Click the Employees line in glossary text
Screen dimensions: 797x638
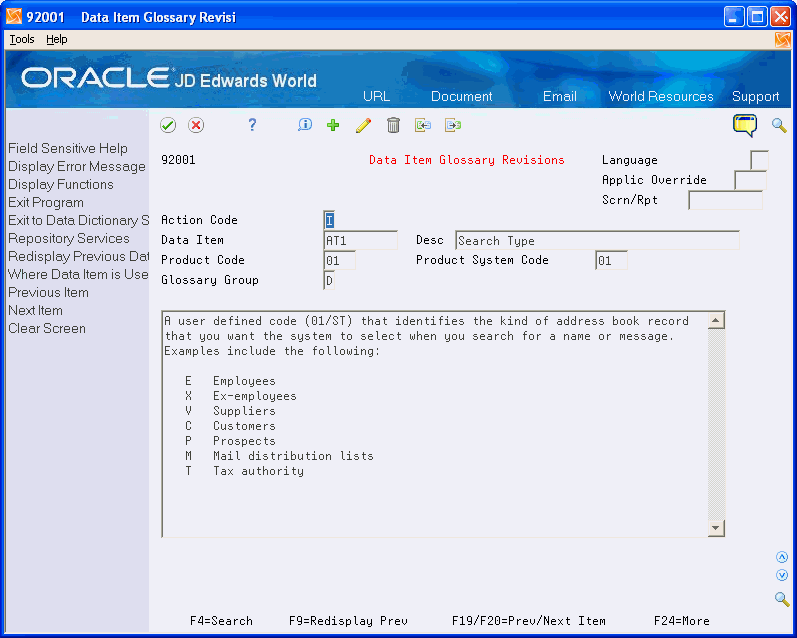[231, 381]
